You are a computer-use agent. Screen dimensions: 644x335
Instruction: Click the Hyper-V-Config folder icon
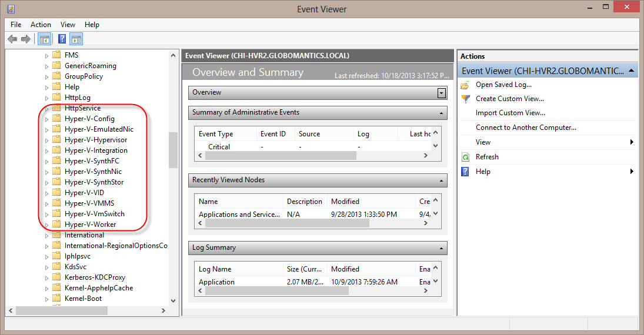[x=56, y=119]
